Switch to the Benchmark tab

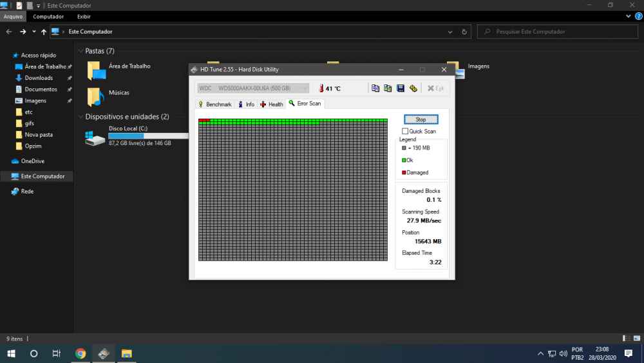(x=214, y=104)
